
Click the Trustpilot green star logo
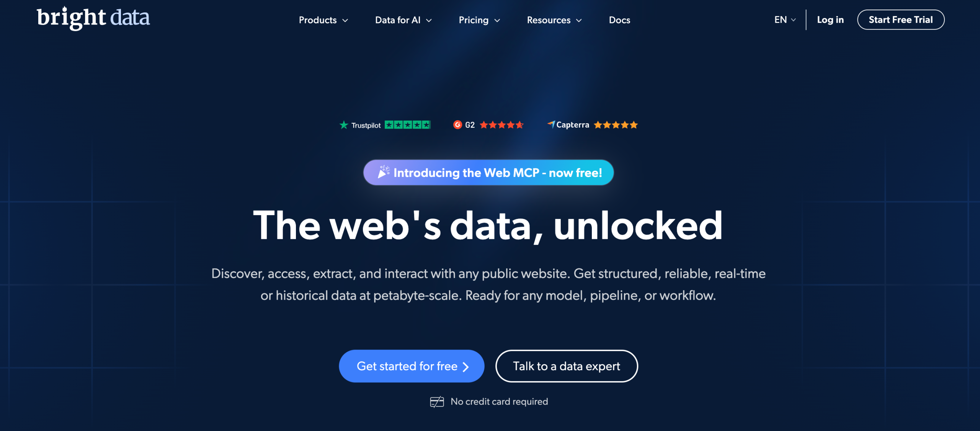pos(344,125)
